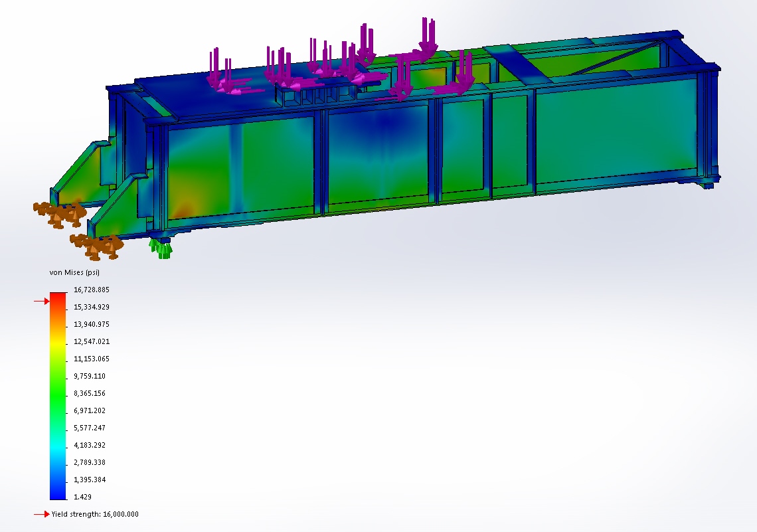The height and width of the screenshot is (532, 757).
Task: Select the maximum legend value 16,728.885
Action: pyautogui.click(x=91, y=290)
